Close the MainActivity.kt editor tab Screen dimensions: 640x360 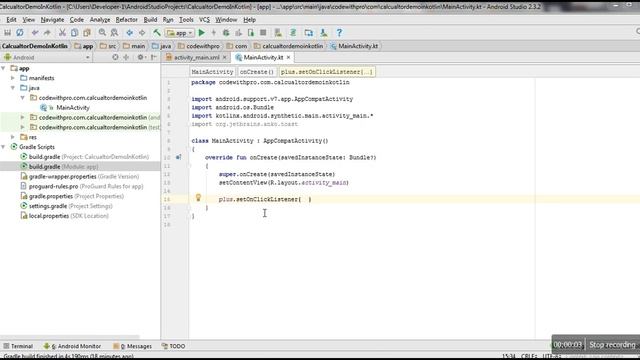point(289,58)
